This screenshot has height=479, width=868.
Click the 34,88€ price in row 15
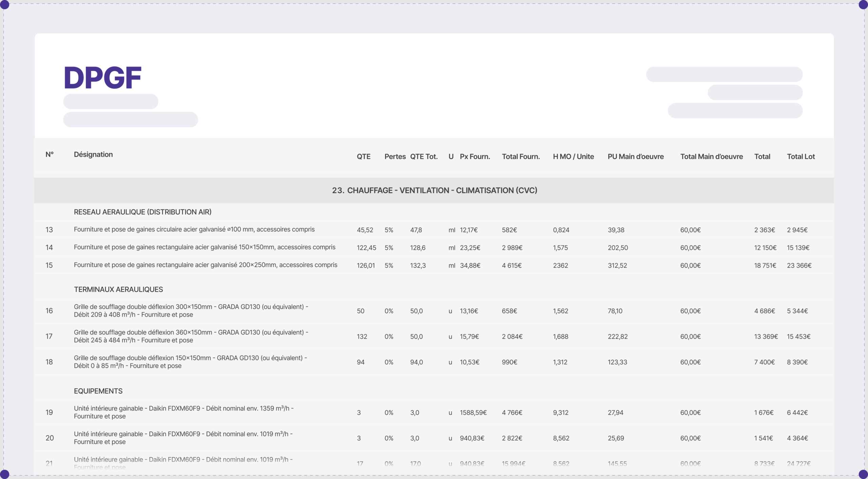tap(470, 265)
